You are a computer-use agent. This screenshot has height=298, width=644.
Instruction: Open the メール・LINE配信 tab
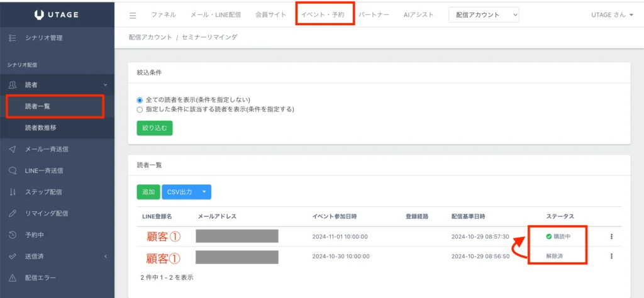point(216,15)
